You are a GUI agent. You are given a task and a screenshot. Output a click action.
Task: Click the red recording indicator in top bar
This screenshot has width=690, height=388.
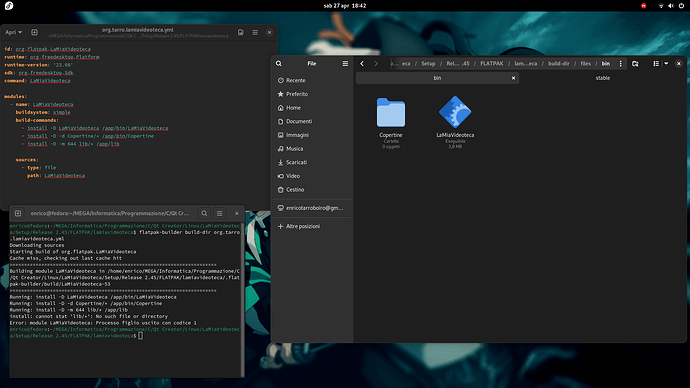click(643, 6)
